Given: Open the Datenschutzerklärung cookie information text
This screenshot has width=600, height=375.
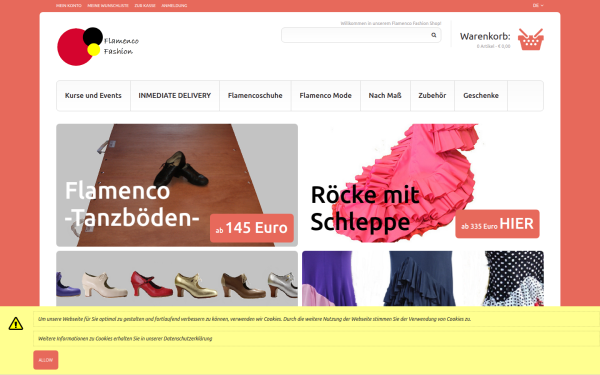Looking at the screenshot, I should click(125, 339).
